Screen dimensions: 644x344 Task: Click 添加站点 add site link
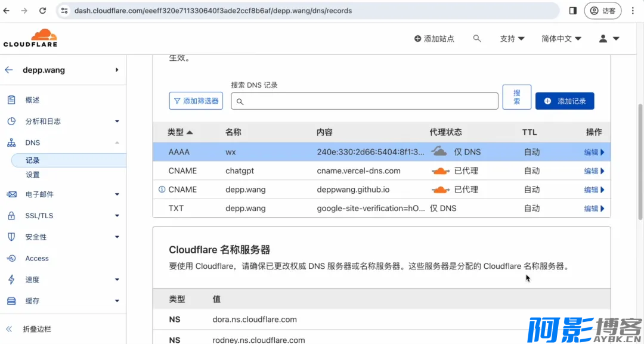434,39
